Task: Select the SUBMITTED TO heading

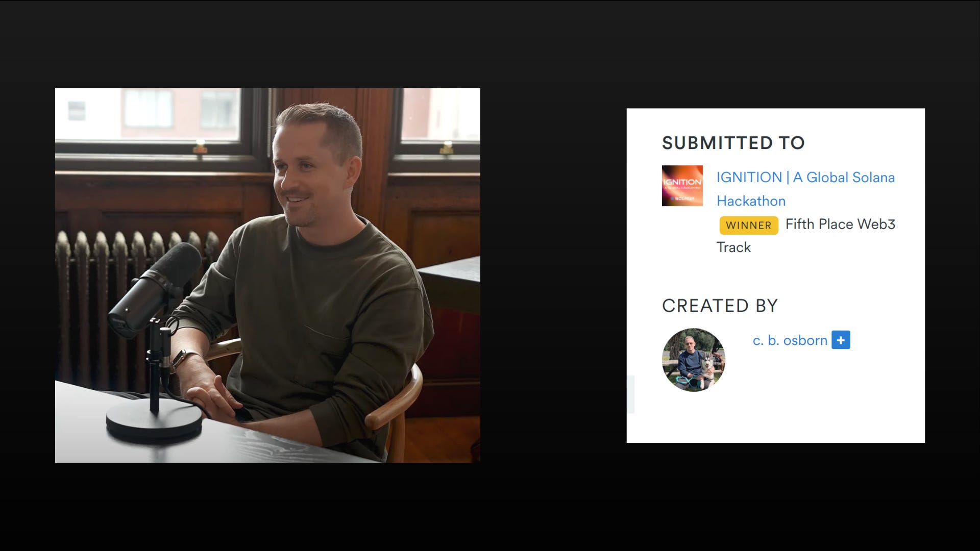Action: pos(733,143)
